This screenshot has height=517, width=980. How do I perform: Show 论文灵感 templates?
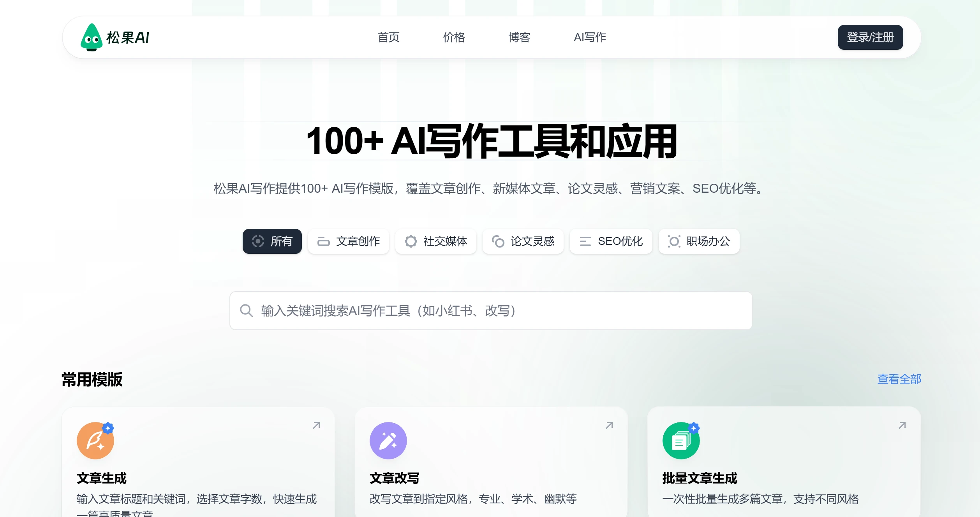tap(523, 241)
